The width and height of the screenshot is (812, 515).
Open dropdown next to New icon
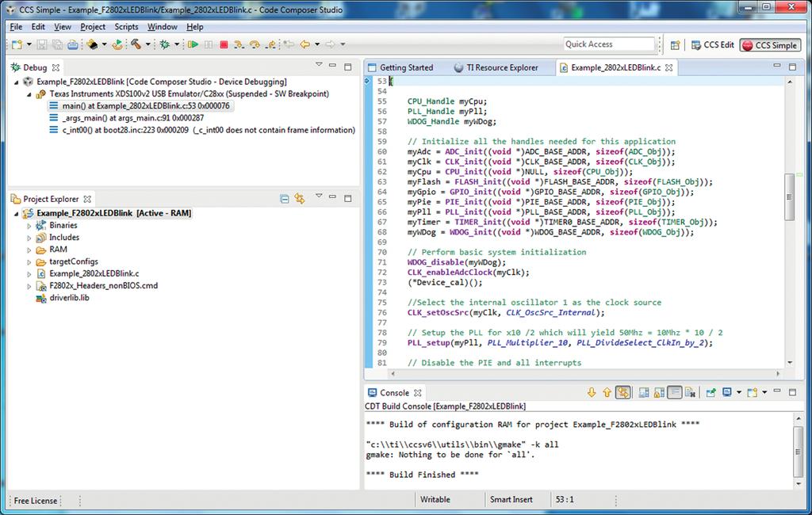(29, 44)
